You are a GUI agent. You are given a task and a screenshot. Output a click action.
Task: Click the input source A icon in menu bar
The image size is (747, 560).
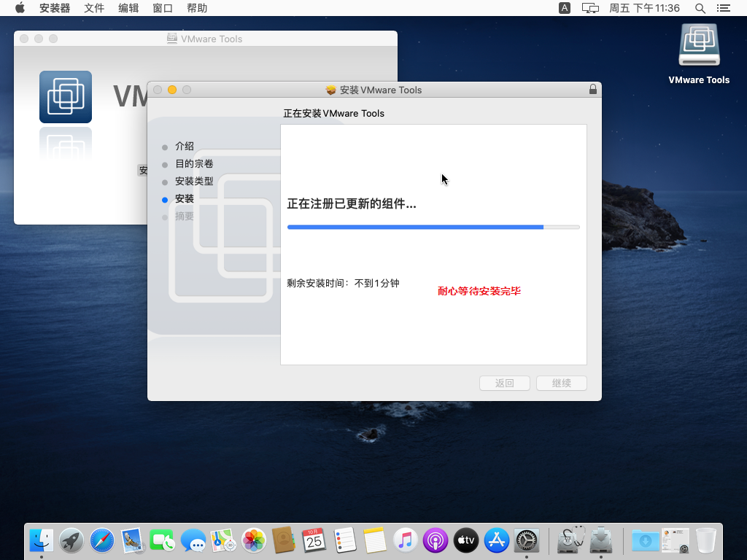[565, 8]
